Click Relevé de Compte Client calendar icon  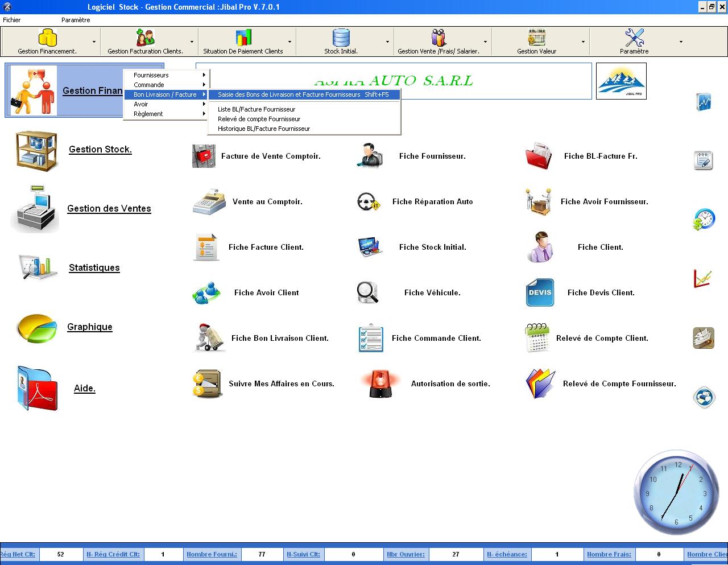tap(537, 337)
